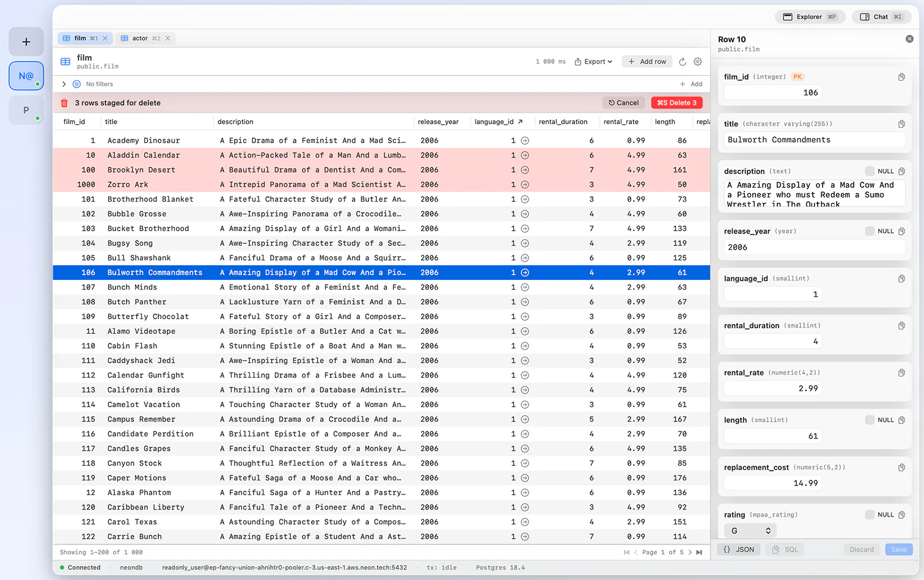Close the film tab

105,38
